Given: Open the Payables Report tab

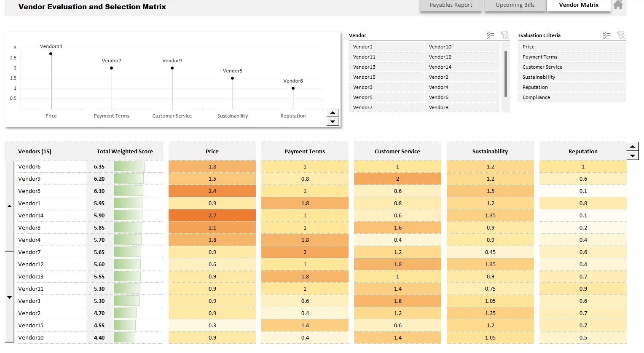Looking at the screenshot, I should [451, 5].
